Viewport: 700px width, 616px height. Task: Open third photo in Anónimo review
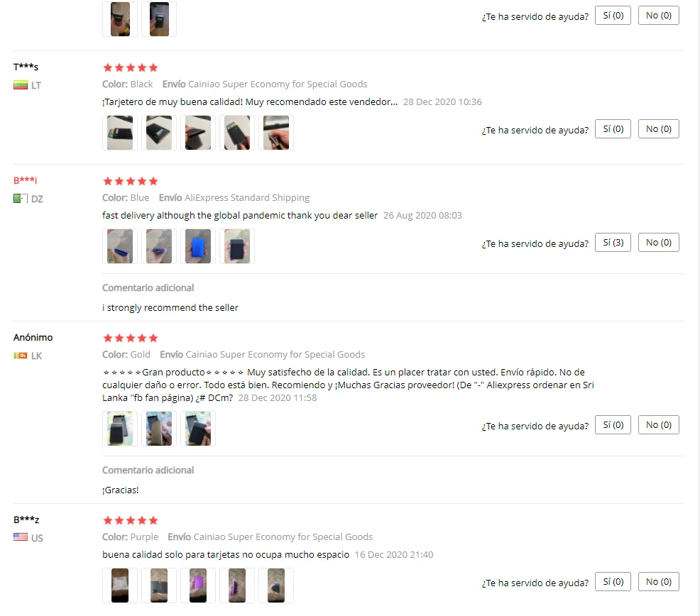coord(198,429)
